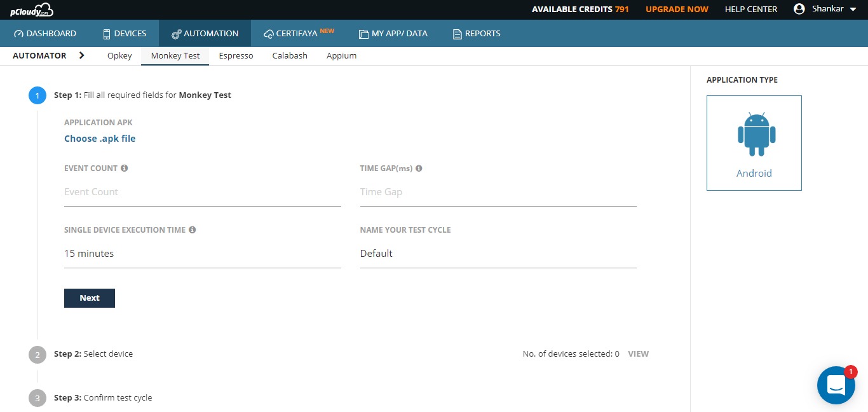Click the Single Device Execution Time info icon

click(192, 230)
